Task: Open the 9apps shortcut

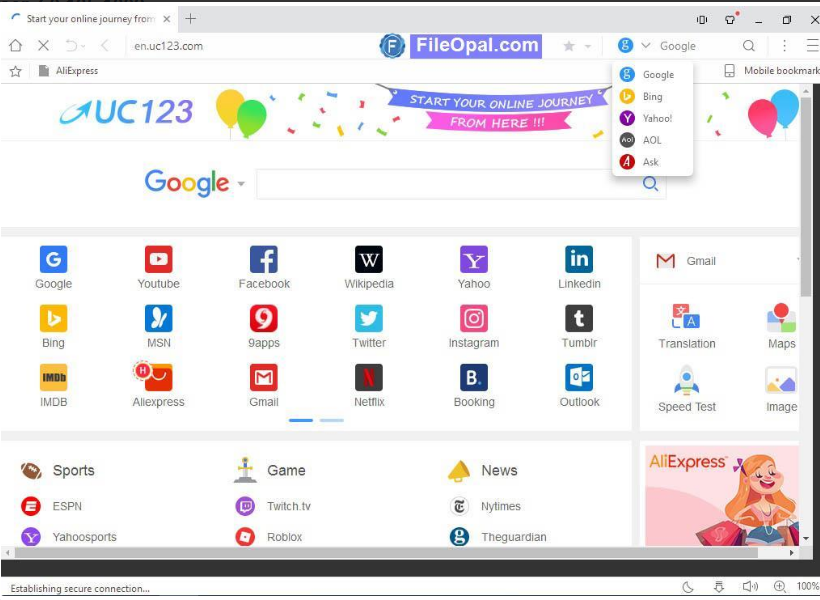Action: pos(264,327)
